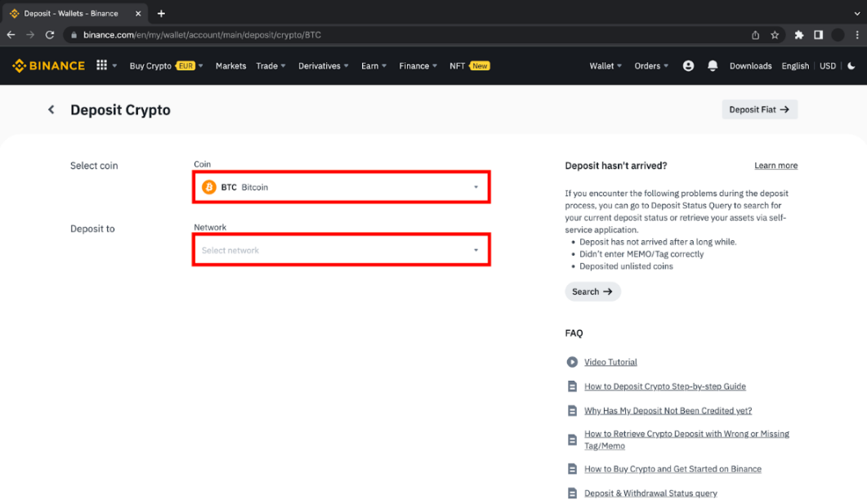Viewport: 867px width, 504px height.
Task: Open the Learn more link
Action: coord(775,165)
